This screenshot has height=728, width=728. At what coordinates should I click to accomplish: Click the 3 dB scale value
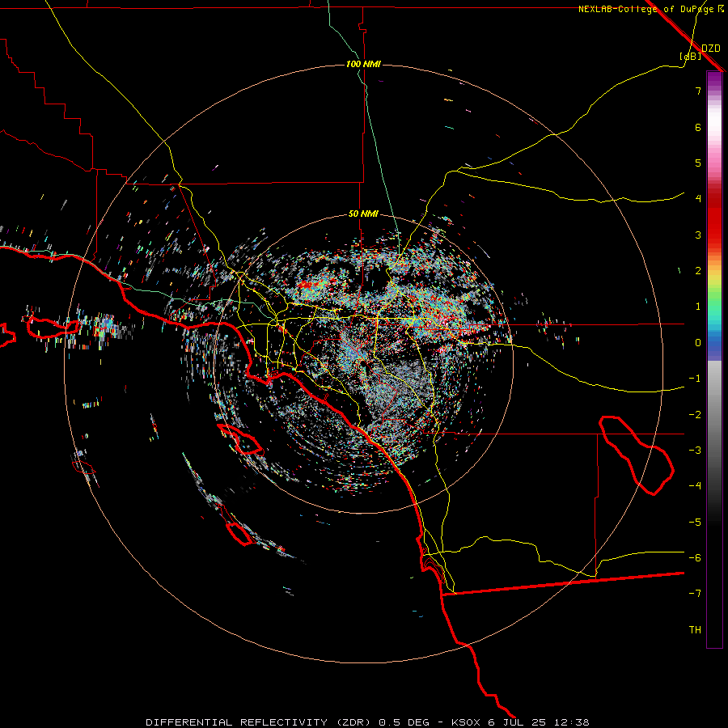[698, 235]
